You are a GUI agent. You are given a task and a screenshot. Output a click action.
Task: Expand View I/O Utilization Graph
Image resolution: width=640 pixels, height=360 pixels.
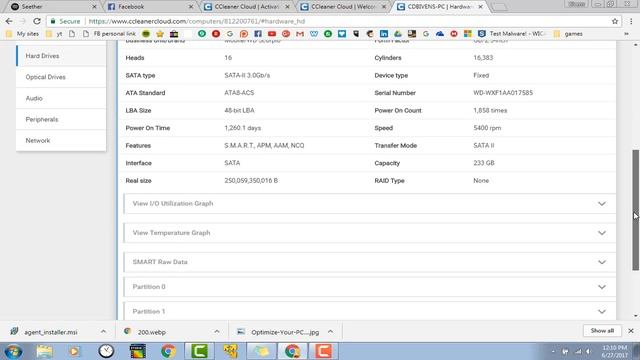tap(369, 203)
